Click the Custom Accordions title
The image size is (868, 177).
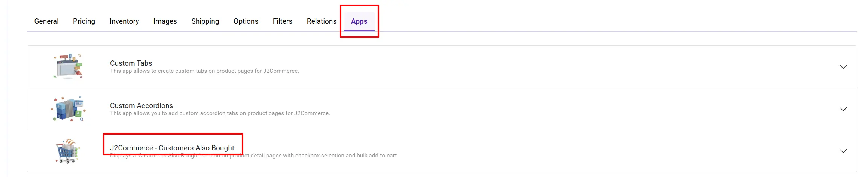pos(141,105)
